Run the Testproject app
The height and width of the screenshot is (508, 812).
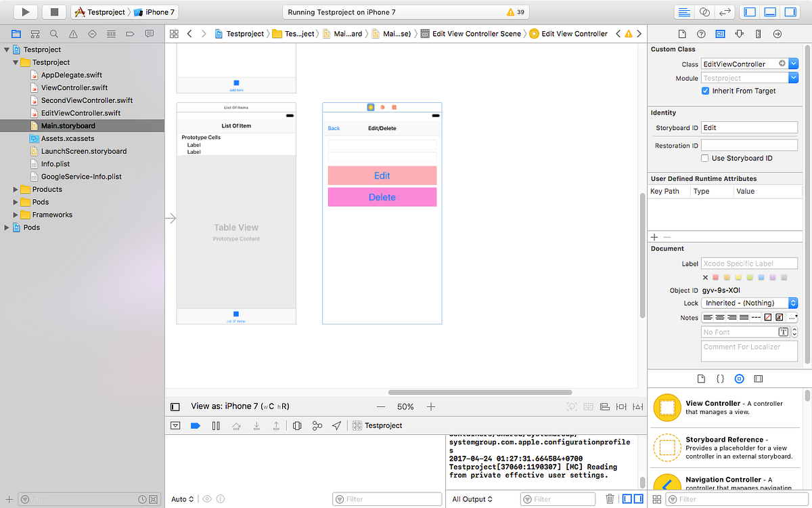point(26,11)
